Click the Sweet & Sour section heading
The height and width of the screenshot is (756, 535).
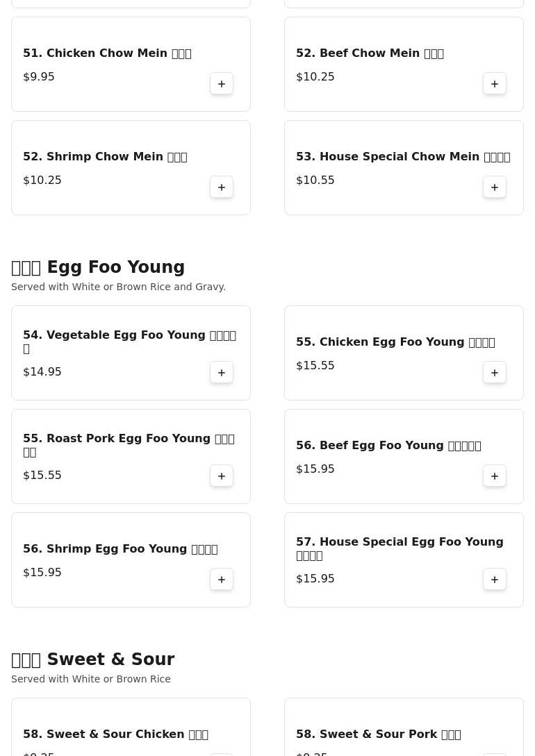coord(92,659)
